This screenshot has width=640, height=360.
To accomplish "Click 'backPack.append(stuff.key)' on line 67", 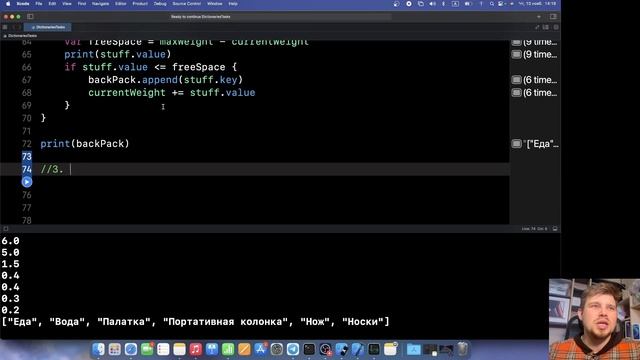I will [165, 80].
